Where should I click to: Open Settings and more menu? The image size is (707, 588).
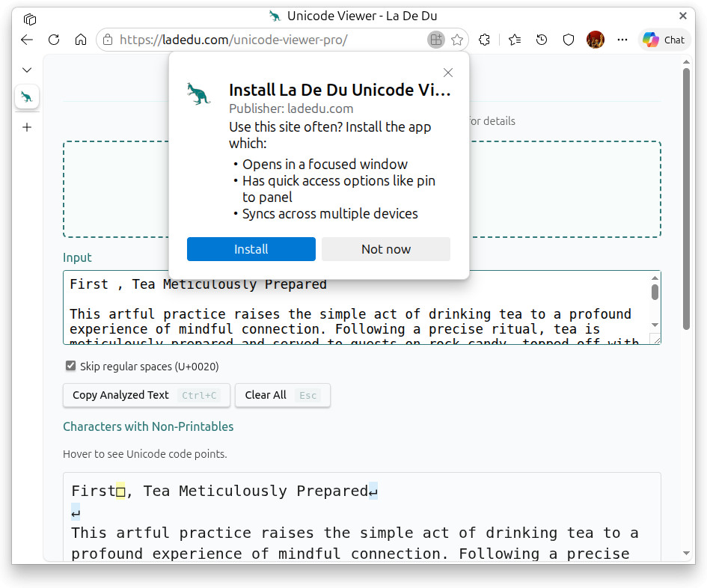point(622,40)
